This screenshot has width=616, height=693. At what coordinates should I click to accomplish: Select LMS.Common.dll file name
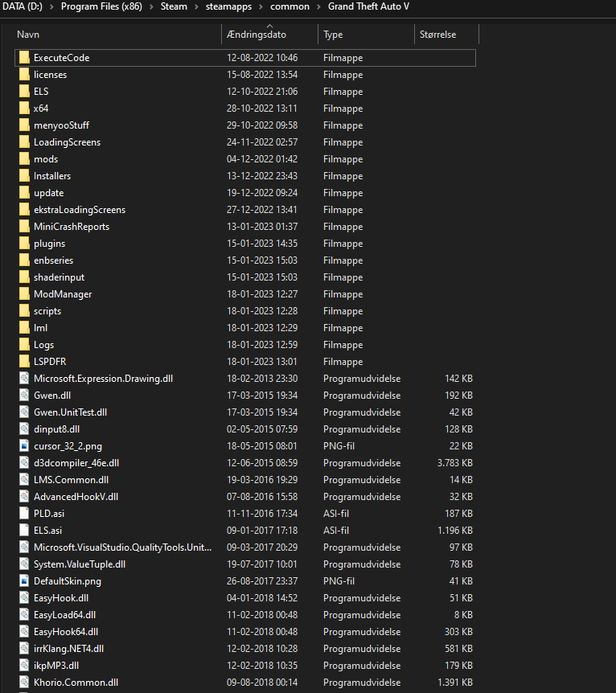72,480
